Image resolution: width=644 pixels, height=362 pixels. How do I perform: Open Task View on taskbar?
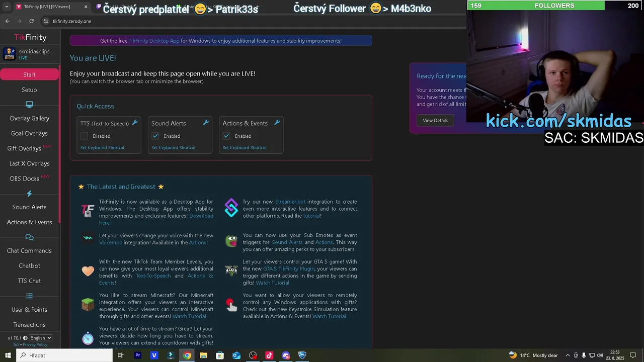(121, 355)
